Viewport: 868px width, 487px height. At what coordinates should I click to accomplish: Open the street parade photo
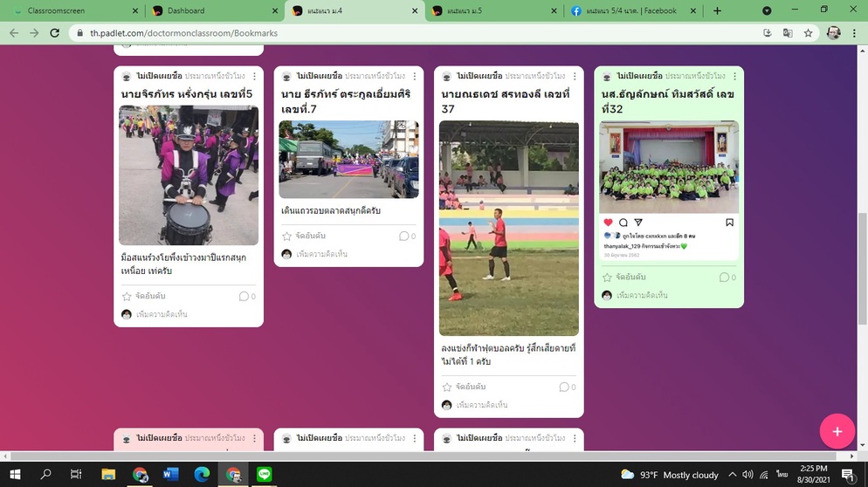coord(348,160)
